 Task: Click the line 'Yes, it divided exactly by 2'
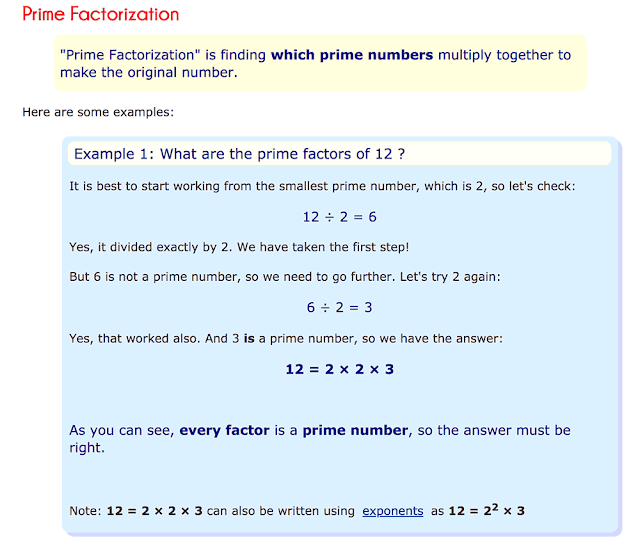coord(239,247)
